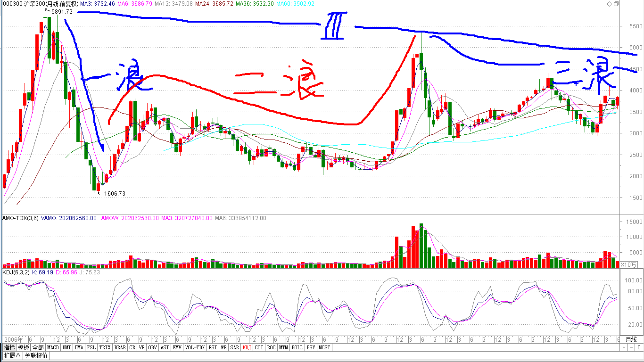Click the K: 69.19 value

coord(43,272)
